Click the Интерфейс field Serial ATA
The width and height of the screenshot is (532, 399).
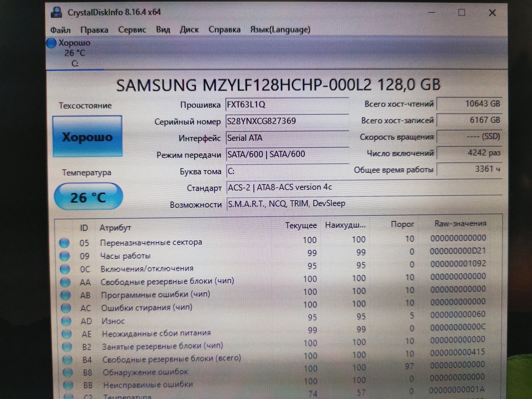(287, 138)
